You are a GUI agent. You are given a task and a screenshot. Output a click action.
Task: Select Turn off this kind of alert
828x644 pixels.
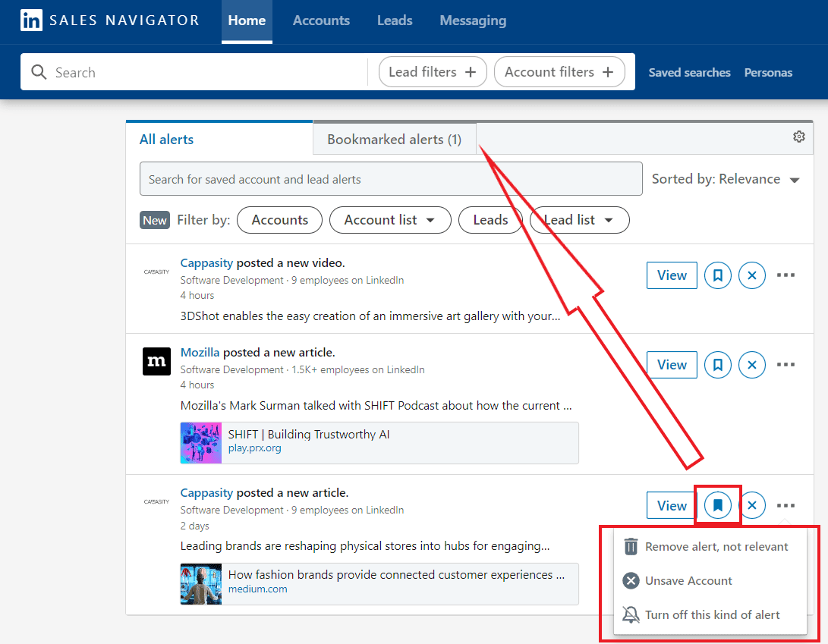pyautogui.click(x=712, y=614)
